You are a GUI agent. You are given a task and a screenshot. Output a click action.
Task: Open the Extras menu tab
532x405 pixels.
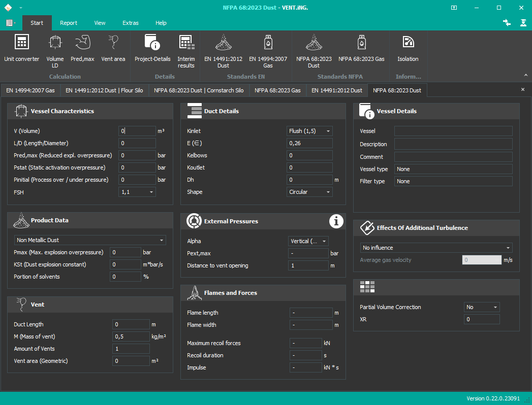(x=131, y=23)
